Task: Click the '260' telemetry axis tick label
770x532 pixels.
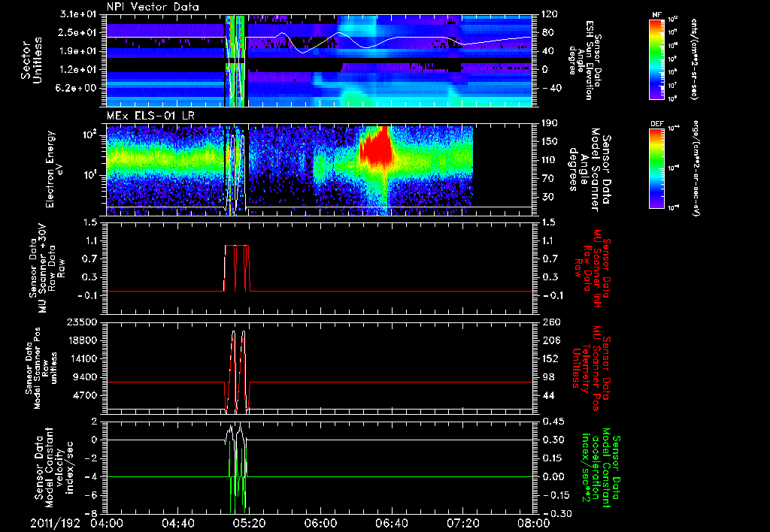Action: (550, 322)
